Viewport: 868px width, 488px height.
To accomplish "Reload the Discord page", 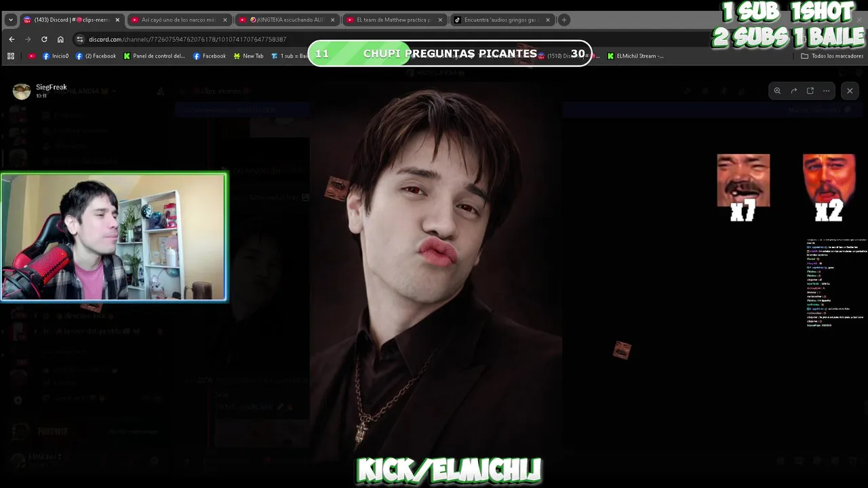I will tap(44, 39).
